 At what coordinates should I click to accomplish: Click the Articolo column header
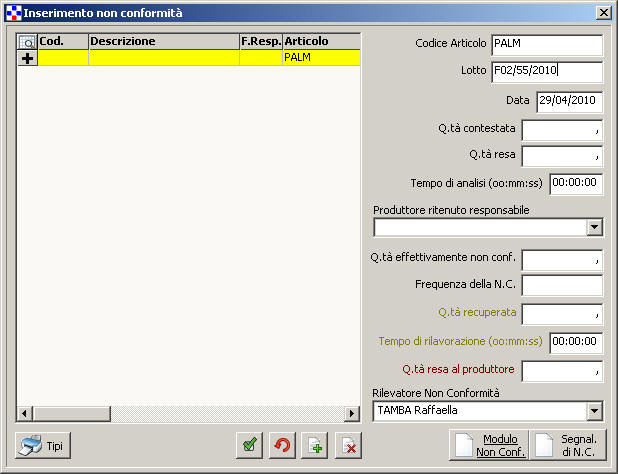coord(320,42)
